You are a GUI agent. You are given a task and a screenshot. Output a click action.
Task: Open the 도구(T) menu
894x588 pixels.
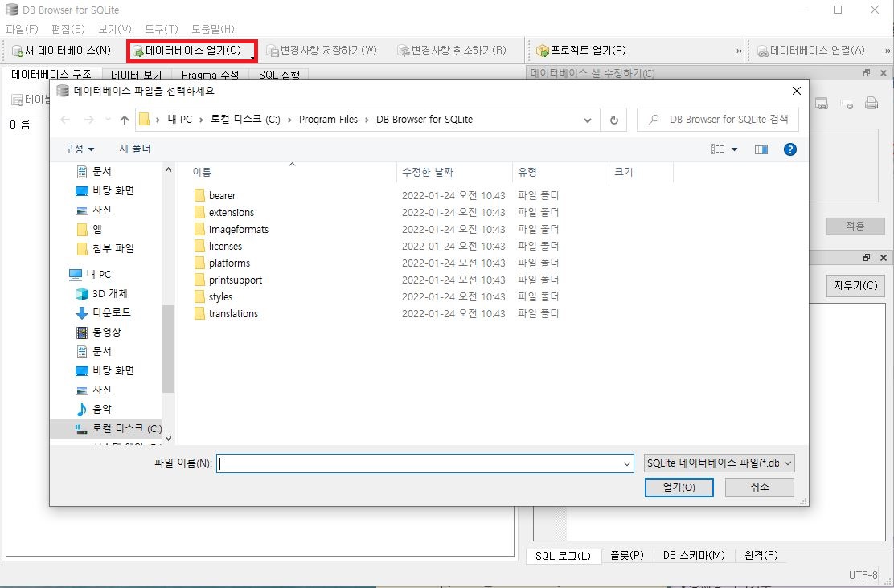(x=162, y=29)
